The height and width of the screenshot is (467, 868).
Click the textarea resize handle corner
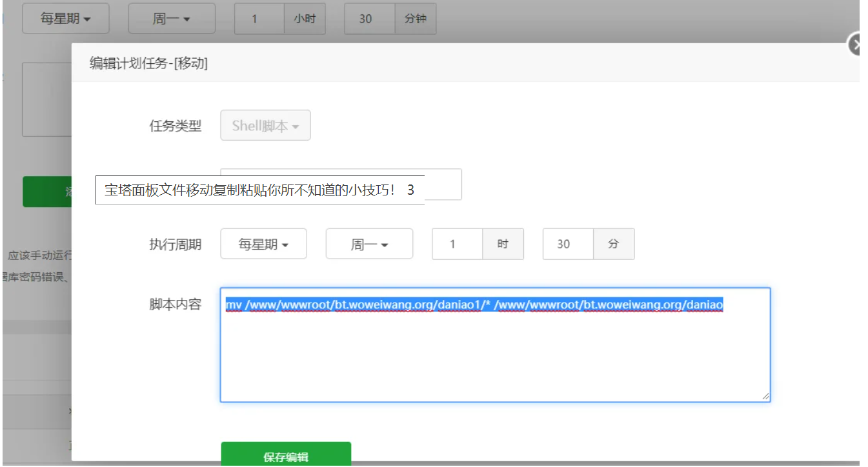[765, 397]
